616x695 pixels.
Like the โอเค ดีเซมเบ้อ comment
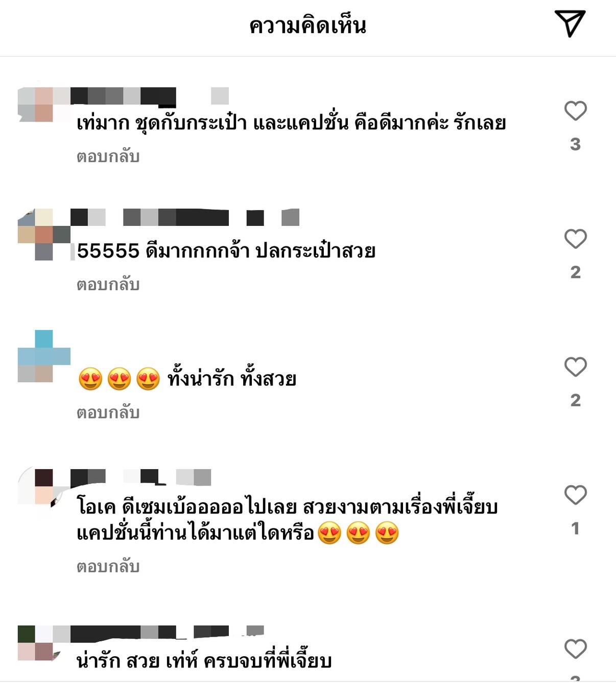click(x=575, y=495)
